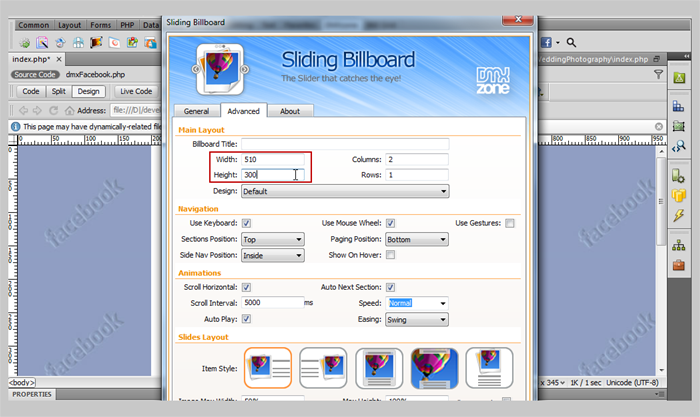The width and height of the screenshot is (700, 417).
Task: Open the blue blocks CSS panel icon
Action: point(679,106)
